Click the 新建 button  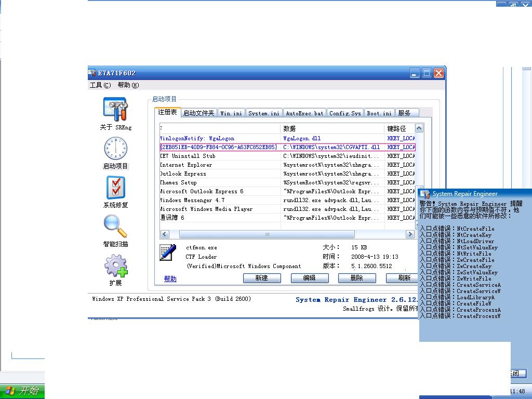[x=262, y=278]
